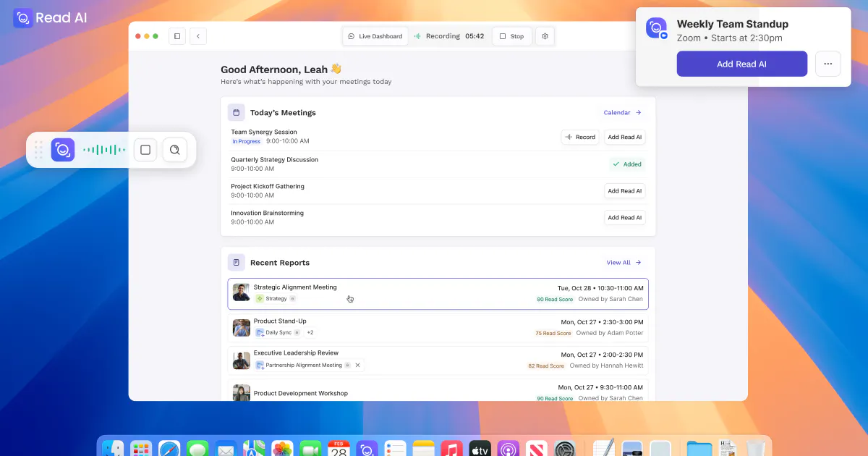The height and width of the screenshot is (456, 868).
Task: Open Mail from the dock
Action: pos(226,449)
